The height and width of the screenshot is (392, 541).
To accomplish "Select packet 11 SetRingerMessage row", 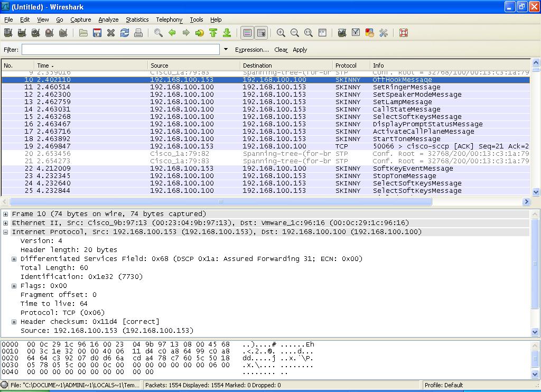I will 266,87.
